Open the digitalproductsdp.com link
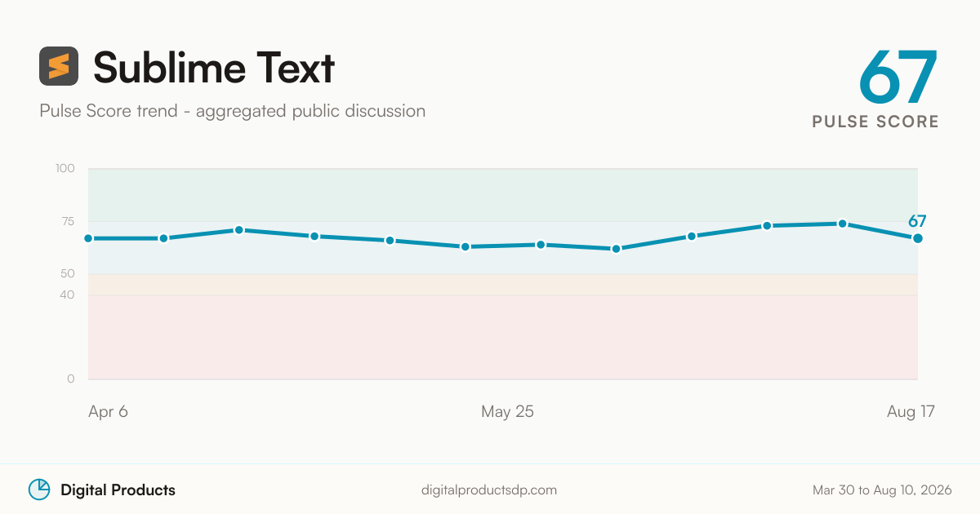Viewport: 980px width, 514px height. [x=489, y=490]
